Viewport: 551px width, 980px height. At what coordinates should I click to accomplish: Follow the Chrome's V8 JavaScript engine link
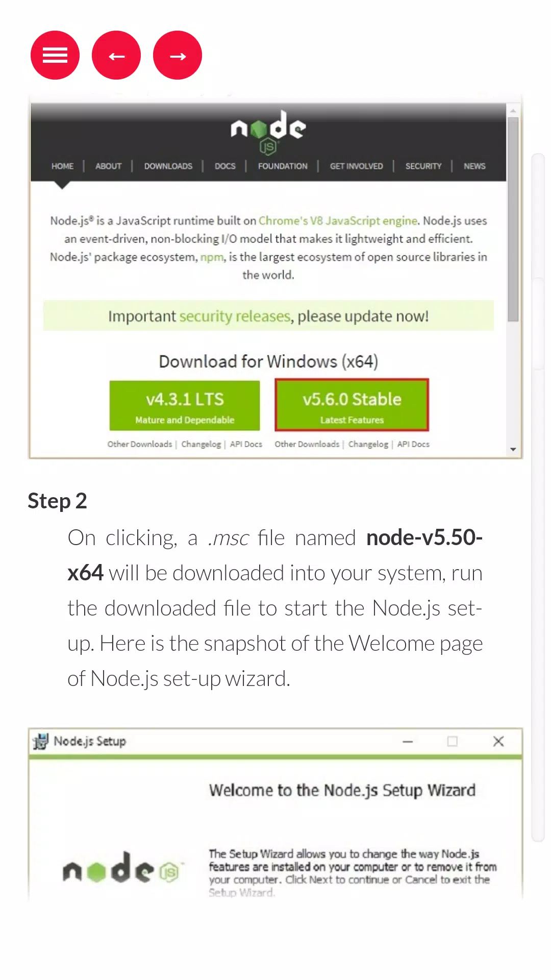click(338, 220)
